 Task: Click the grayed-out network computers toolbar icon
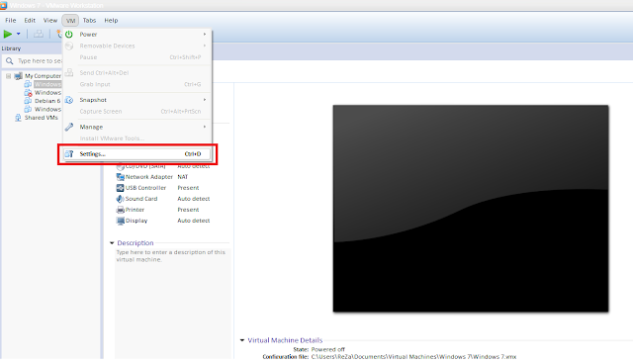pos(39,35)
